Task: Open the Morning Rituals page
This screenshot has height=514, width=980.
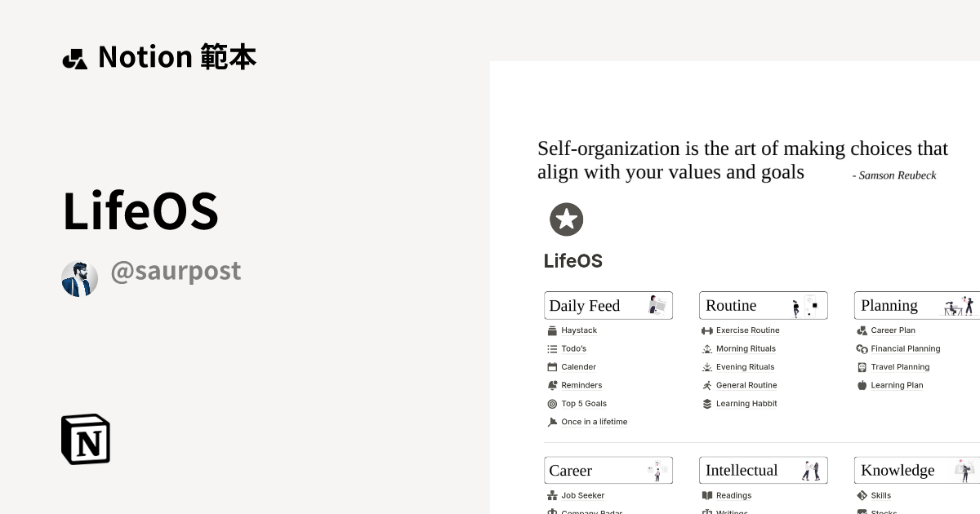Action: tap(746, 348)
